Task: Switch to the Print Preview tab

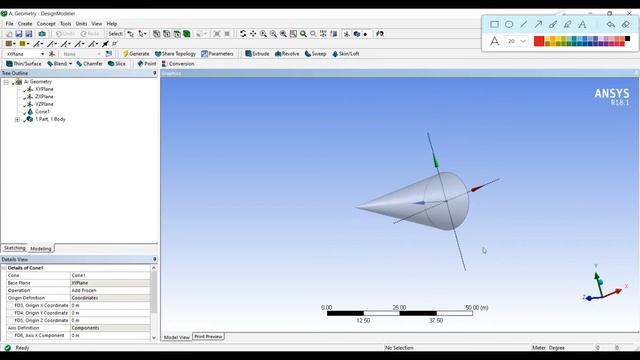Action: point(208,337)
